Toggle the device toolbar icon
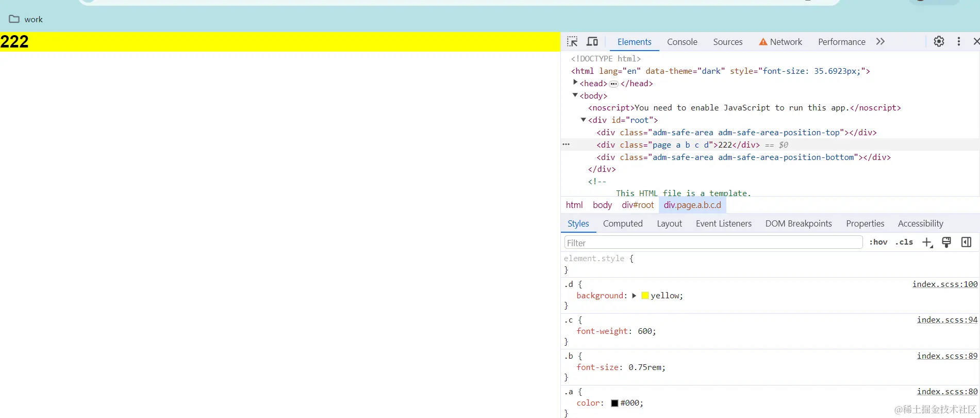Viewport: 980px width, 418px height. [592, 42]
